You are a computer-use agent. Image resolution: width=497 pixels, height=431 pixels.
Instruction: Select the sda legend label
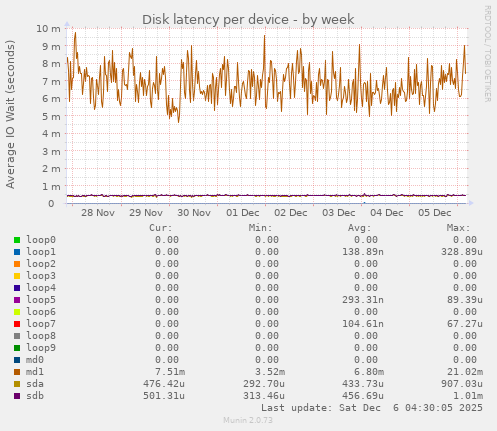pos(35,384)
